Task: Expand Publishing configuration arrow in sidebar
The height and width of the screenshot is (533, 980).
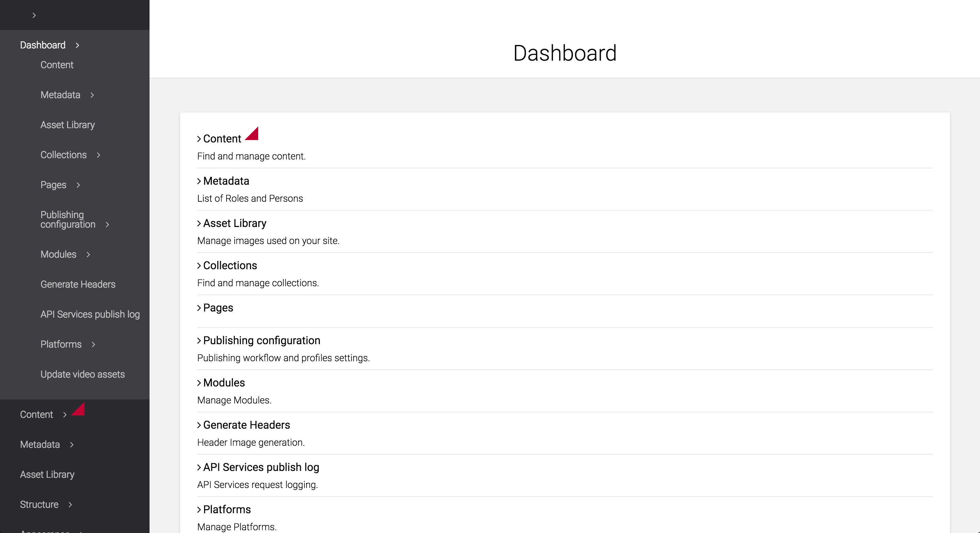Action: click(x=107, y=225)
